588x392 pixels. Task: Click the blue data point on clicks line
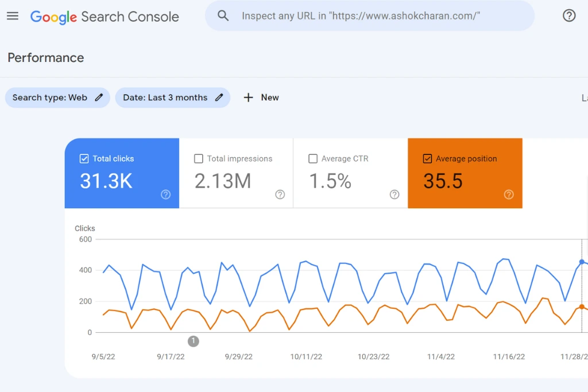coord(582,262)
